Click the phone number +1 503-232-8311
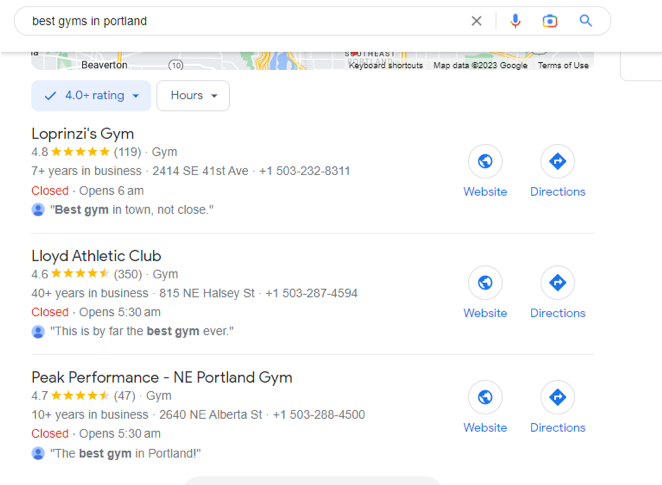Screen dimensions: 662x485 pos(304,171)
